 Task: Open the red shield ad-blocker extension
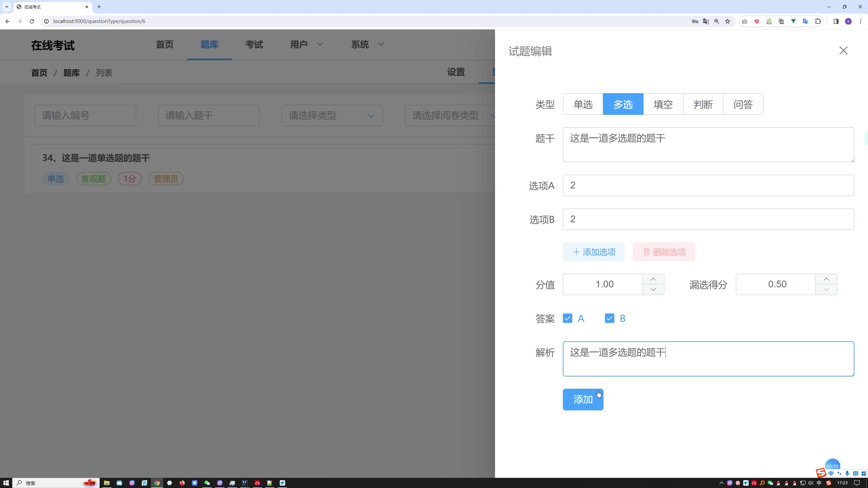[x=757, y=21]
